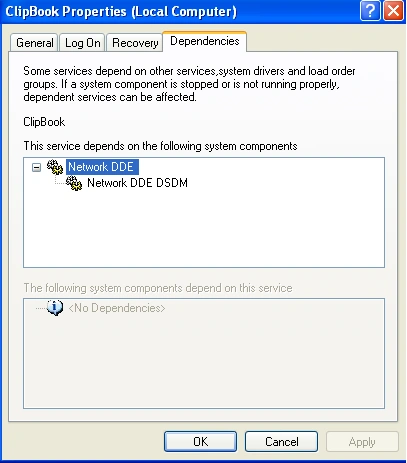
Task: Close the ClipBook Properties dialog
Action: click(x=393, y=11)
